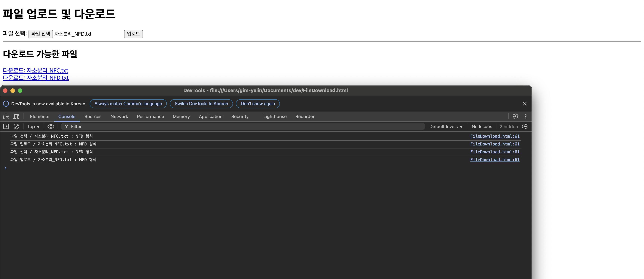644x279 pixels.
Task: Create live expression with eye icon
Action: coord(51,127)
